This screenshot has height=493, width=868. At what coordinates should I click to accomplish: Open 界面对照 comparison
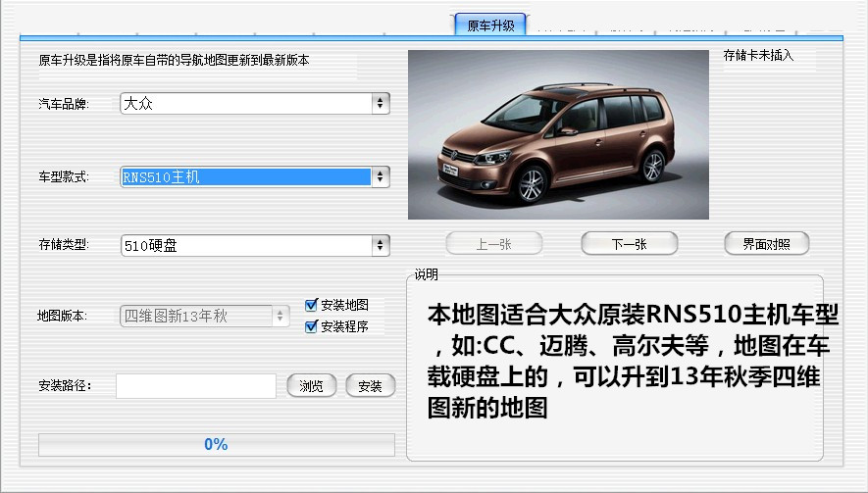pos(767,244)
